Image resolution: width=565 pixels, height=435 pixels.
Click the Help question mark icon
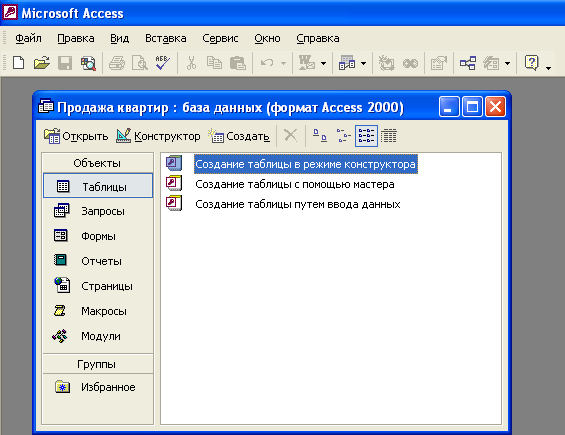coord(531,63)
